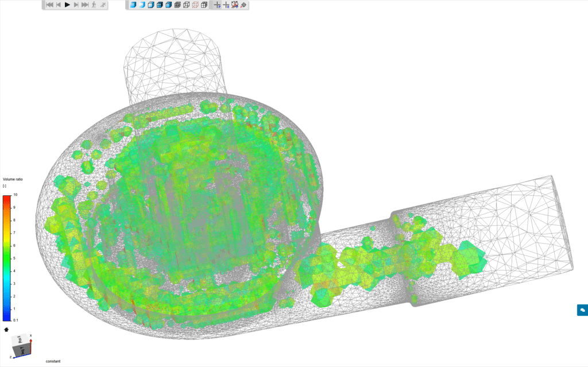Click the arrow icon below the color legend
Image resolution: width=588 pixels, height=367 pixels.
(x=7, y=330)
